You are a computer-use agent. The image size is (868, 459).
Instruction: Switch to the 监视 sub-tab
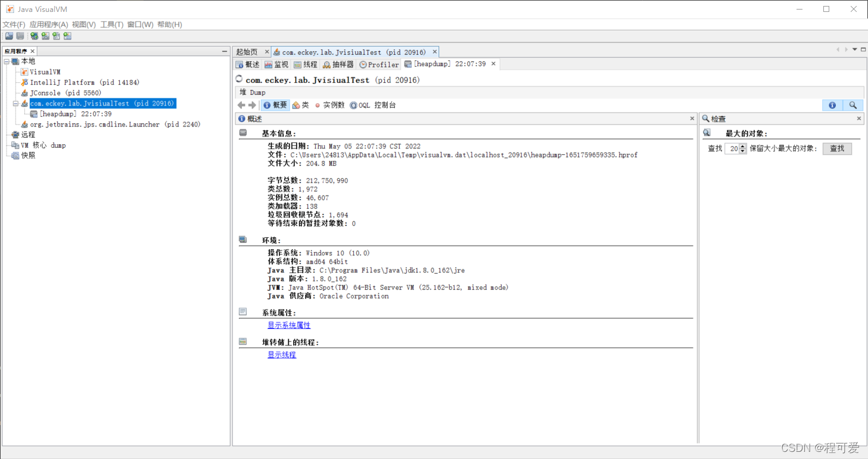coord(277,64)
